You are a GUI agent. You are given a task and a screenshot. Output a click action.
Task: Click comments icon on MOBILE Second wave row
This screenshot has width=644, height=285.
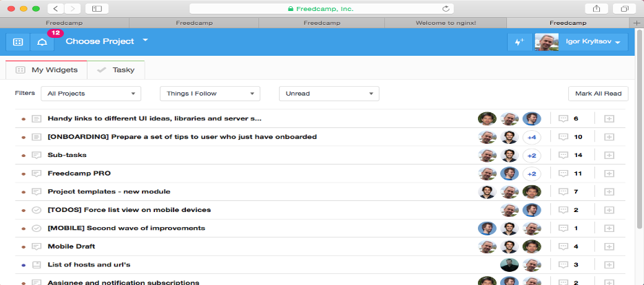[x=563, y=228]
